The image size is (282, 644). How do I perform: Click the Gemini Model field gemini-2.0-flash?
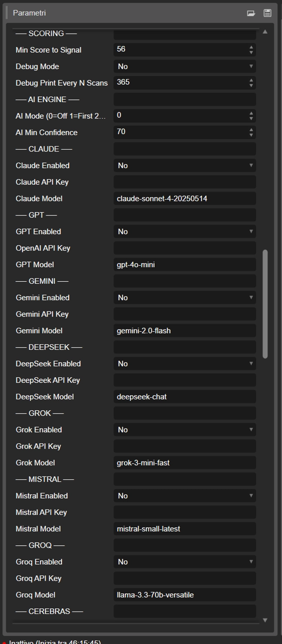pos(185,331)
